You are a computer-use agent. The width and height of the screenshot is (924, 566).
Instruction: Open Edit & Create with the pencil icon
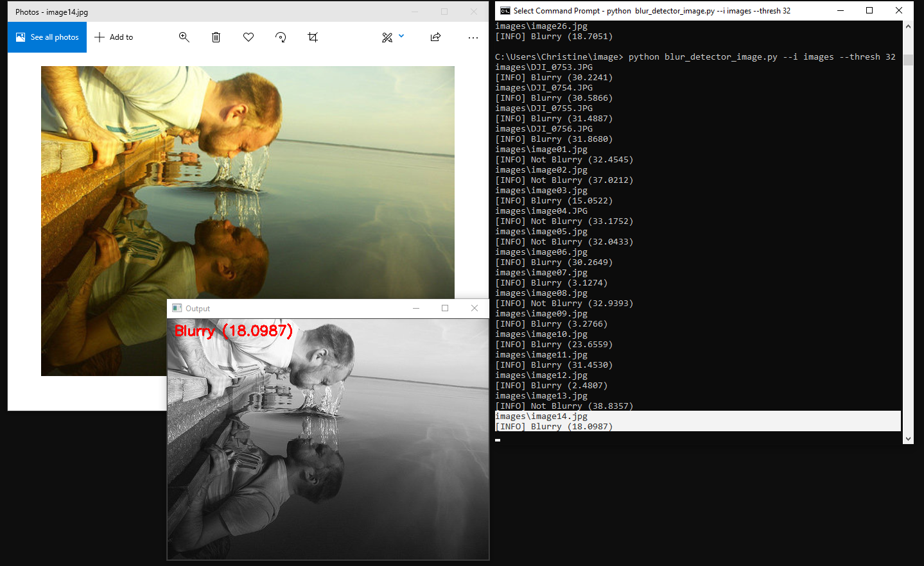click(385, 37)
